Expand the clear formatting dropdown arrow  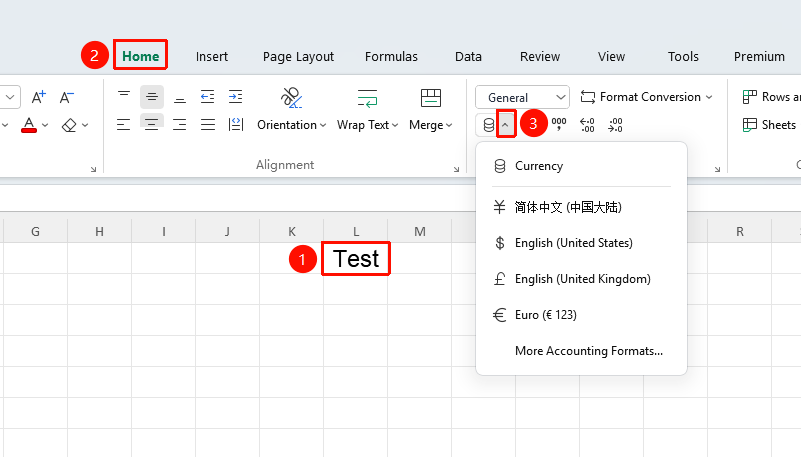[85, 125]
